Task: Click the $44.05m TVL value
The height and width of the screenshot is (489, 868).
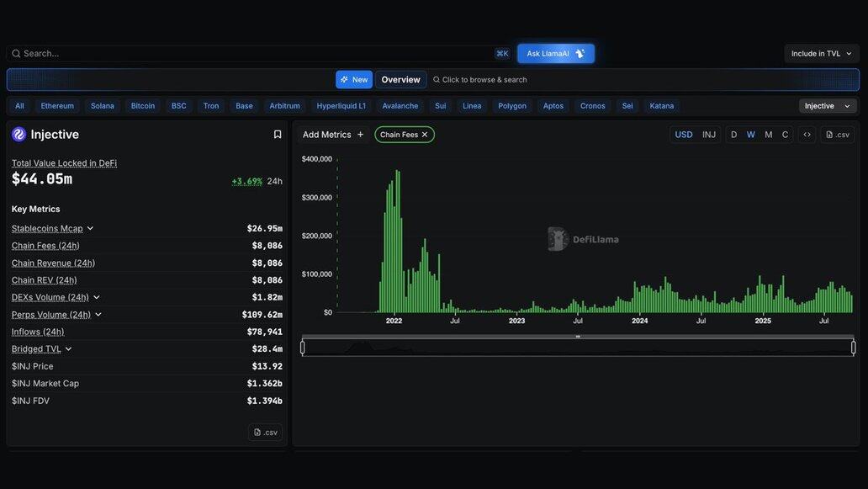Action: click(x=42, y=179)
